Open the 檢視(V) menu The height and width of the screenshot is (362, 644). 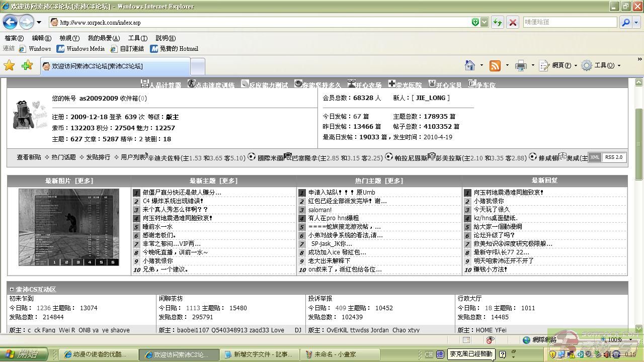[69, 38]
